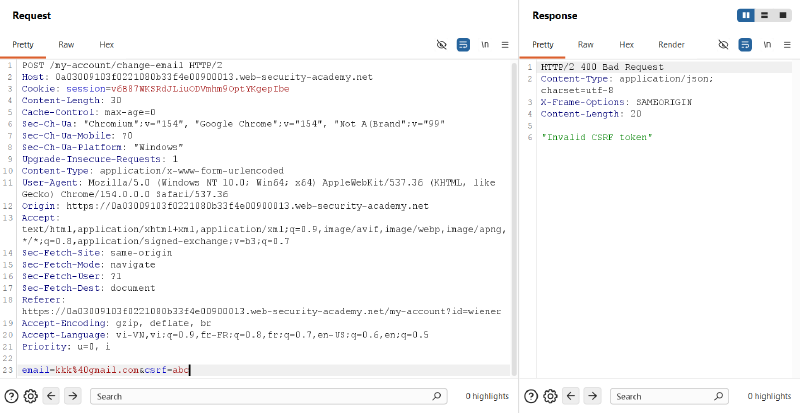Click the Upgrade-Insecure-Requests: 1 line
800x413 pixels.
tap(100, 159)
